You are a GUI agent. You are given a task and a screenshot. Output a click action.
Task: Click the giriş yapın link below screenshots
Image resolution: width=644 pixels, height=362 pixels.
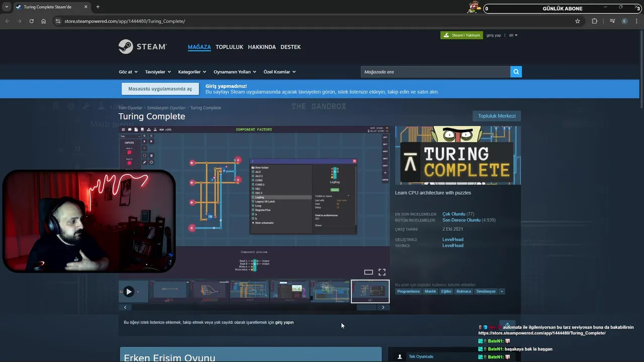(x=284, y=322)
